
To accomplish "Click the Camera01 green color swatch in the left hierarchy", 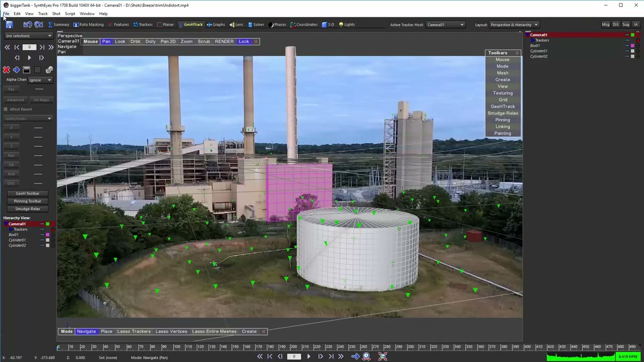I will click(48, 224).
